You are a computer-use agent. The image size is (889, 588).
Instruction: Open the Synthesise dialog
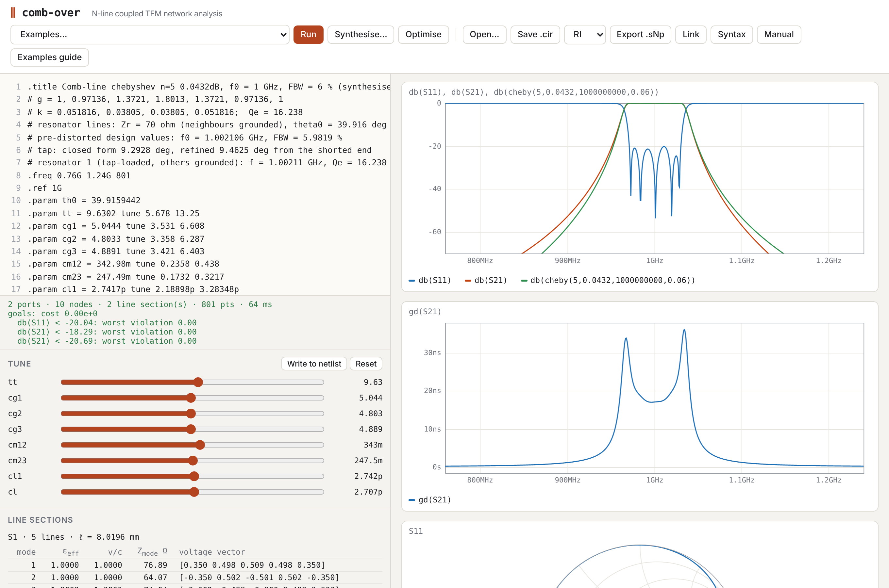pyautogui.click(x=361, y=35)
